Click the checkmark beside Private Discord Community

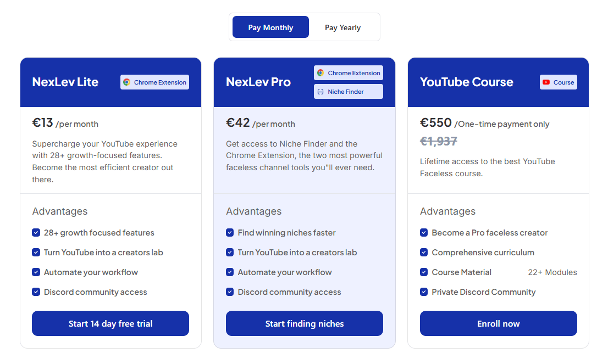pyautogui.click(x=424, y=292)
